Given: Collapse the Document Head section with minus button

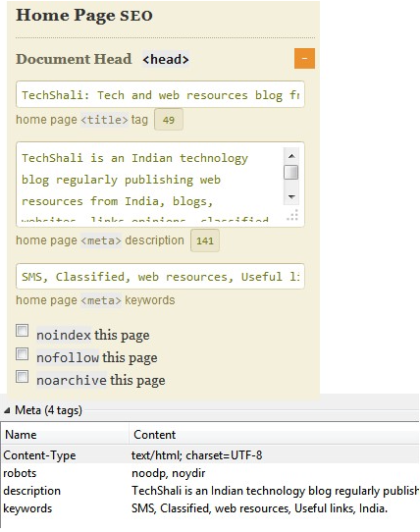Looking at the screenshot, I should [304, 58].
